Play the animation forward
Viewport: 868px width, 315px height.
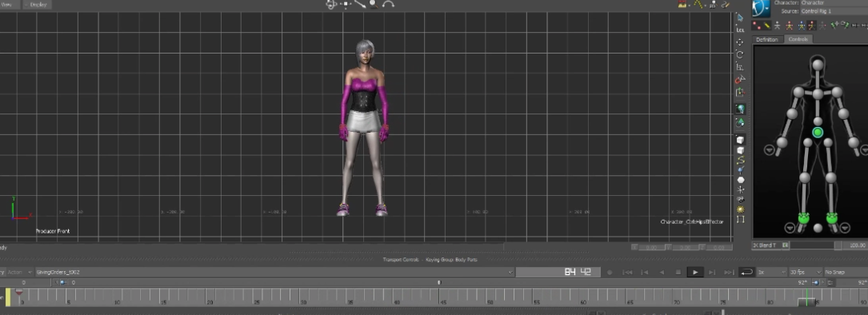695,273
